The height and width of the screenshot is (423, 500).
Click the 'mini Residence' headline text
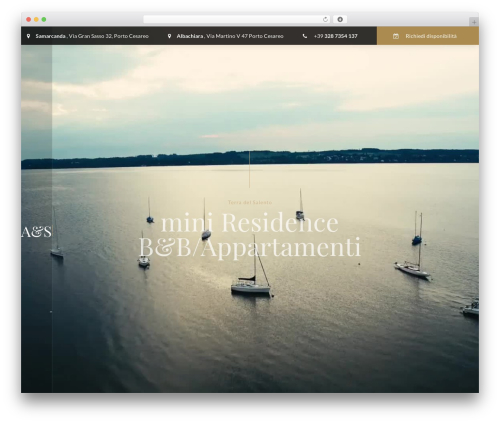250,222
